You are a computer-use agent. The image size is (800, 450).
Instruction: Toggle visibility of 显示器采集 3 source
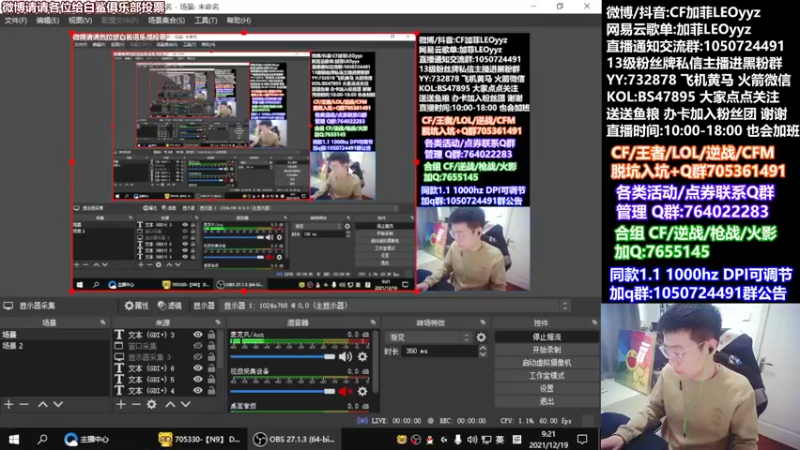[x=197, y=357]
